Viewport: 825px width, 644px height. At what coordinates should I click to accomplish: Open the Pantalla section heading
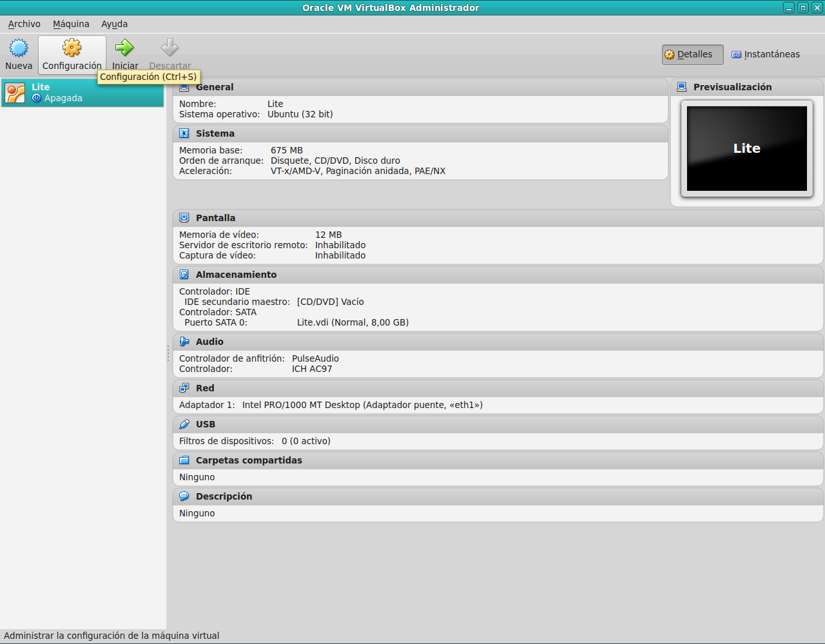coord(215,218)
